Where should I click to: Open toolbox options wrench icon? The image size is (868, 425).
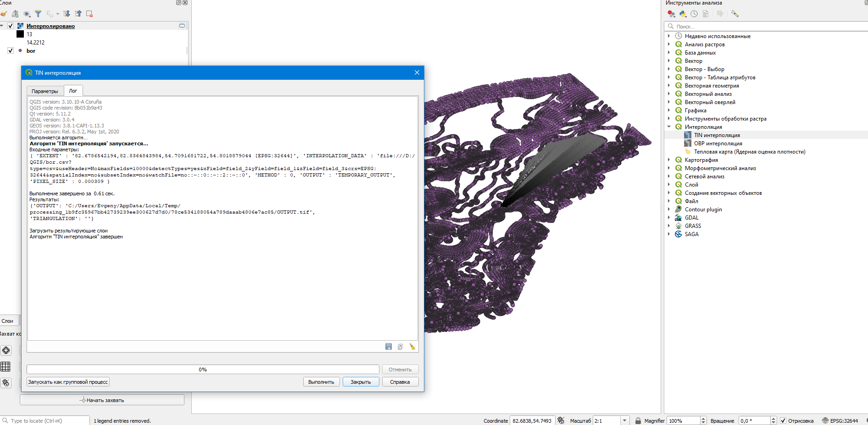735,14
